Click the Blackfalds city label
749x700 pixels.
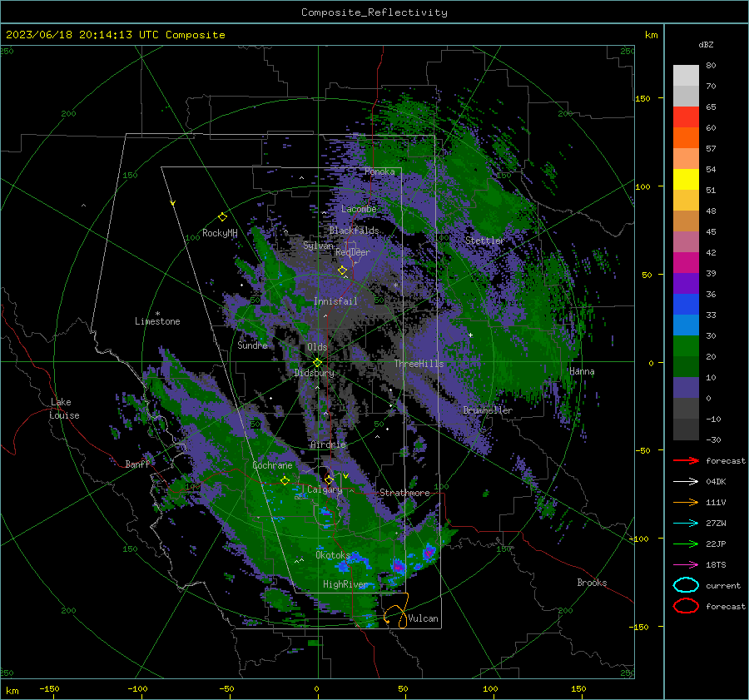click(x=354, y=231)
